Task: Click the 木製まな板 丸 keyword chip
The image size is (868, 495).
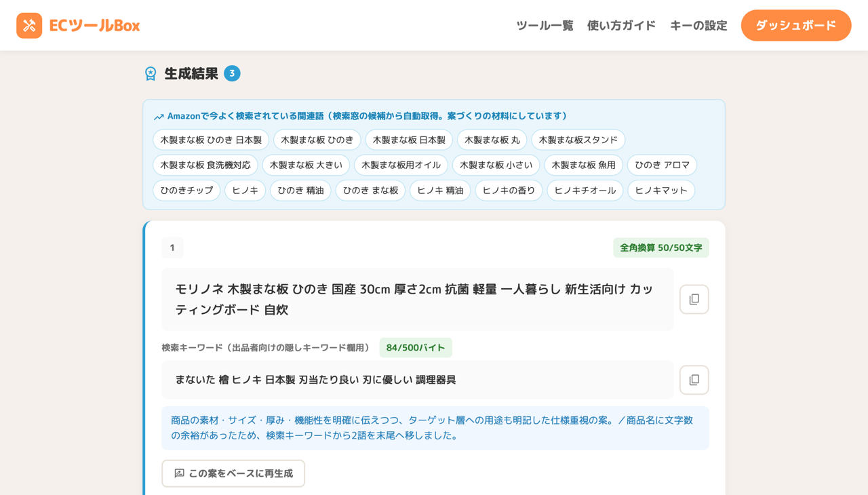Action: [492, 140]
